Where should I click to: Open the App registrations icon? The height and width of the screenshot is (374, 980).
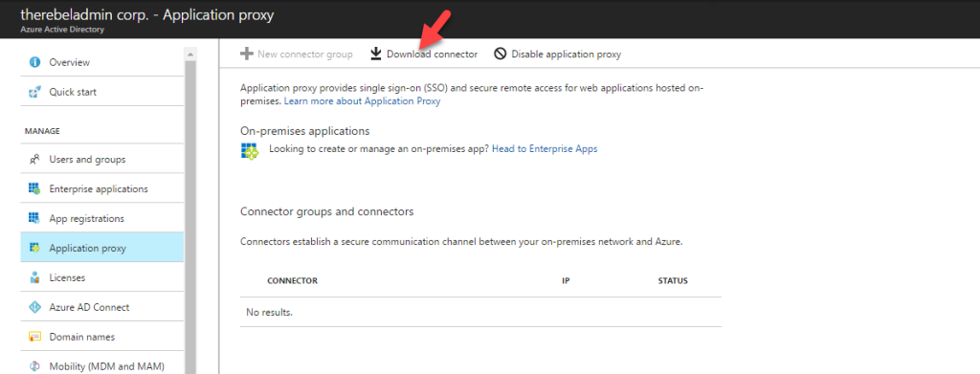(35, 218)
